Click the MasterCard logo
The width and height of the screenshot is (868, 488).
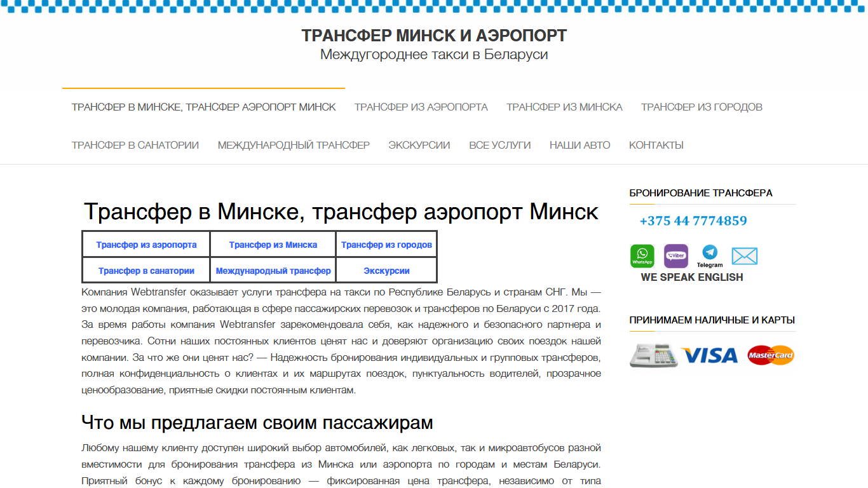pyautogui.click(x=771, y=355)
